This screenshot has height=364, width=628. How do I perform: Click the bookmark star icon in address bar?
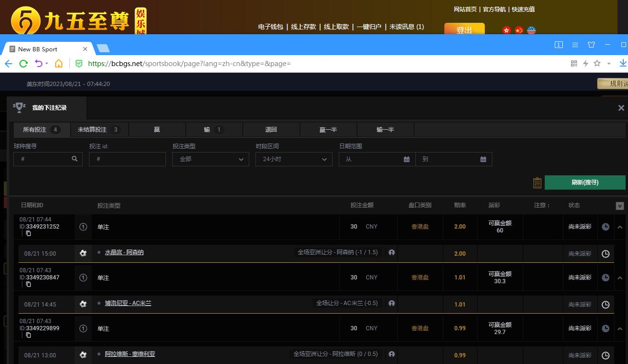(x=597, y=64)
